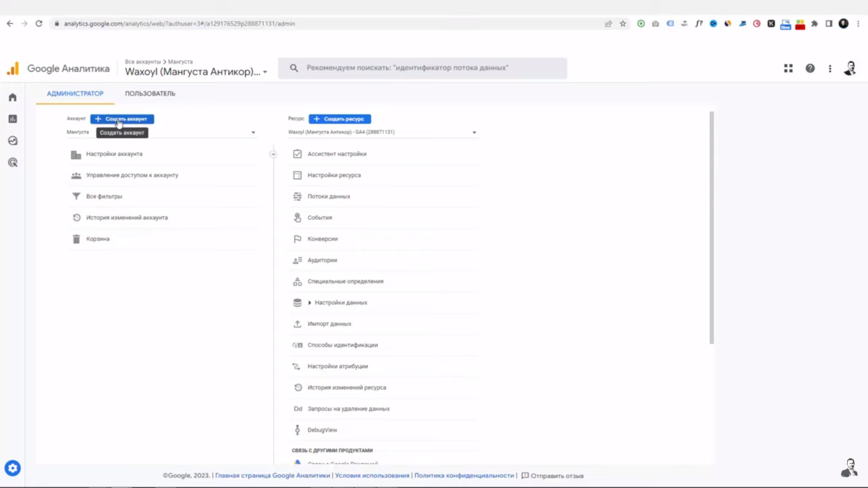Click the search magnifier icon
This screenshot has width=868, height=488.
[x=294, y=68]
